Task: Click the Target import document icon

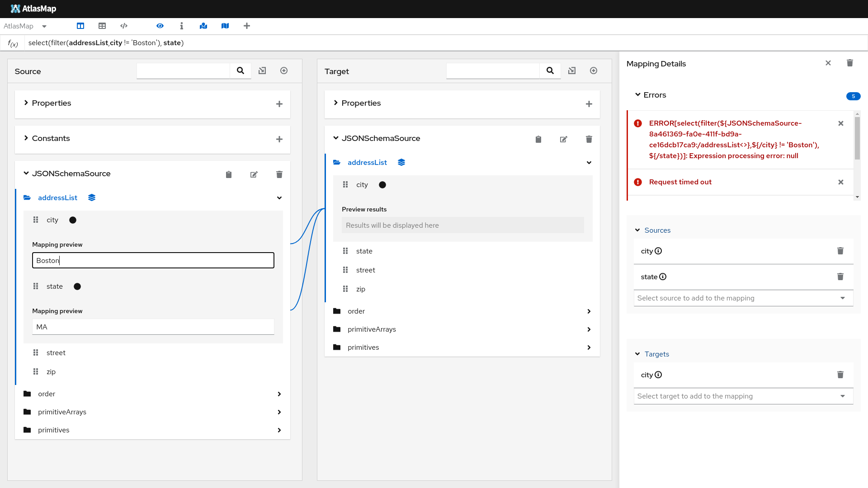Action: (572, 70)
